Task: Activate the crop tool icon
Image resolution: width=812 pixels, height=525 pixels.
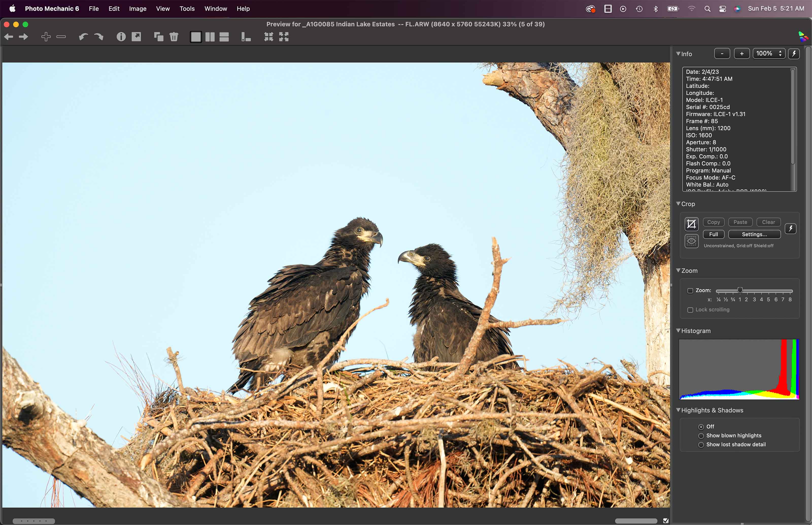Action: tap(692, 224)
